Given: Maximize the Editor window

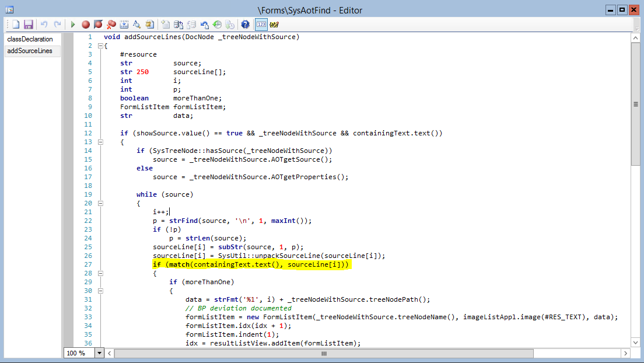Looking at the screenshot, I should point(622,10).
